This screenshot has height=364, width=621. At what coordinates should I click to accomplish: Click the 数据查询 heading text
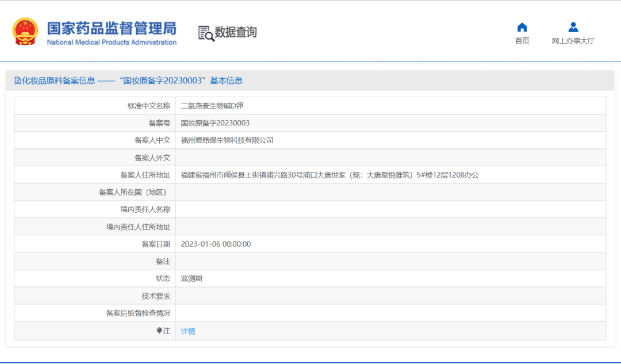pos(236,32)
